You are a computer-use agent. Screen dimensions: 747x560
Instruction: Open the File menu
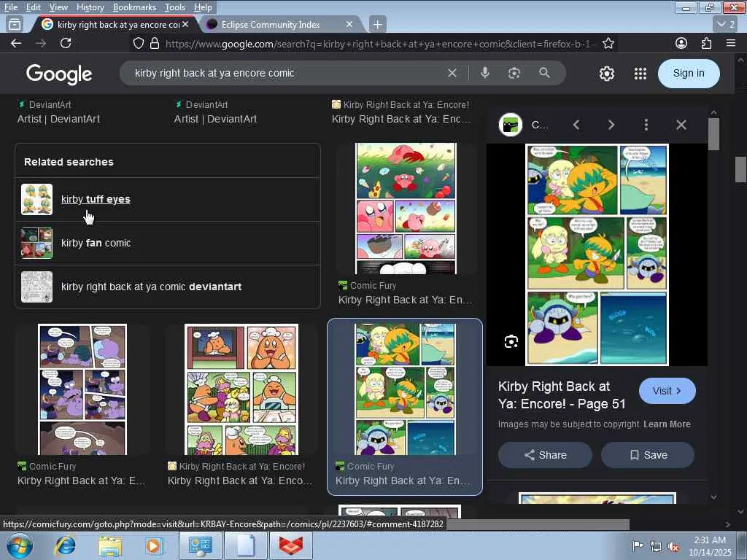point(10,7)
